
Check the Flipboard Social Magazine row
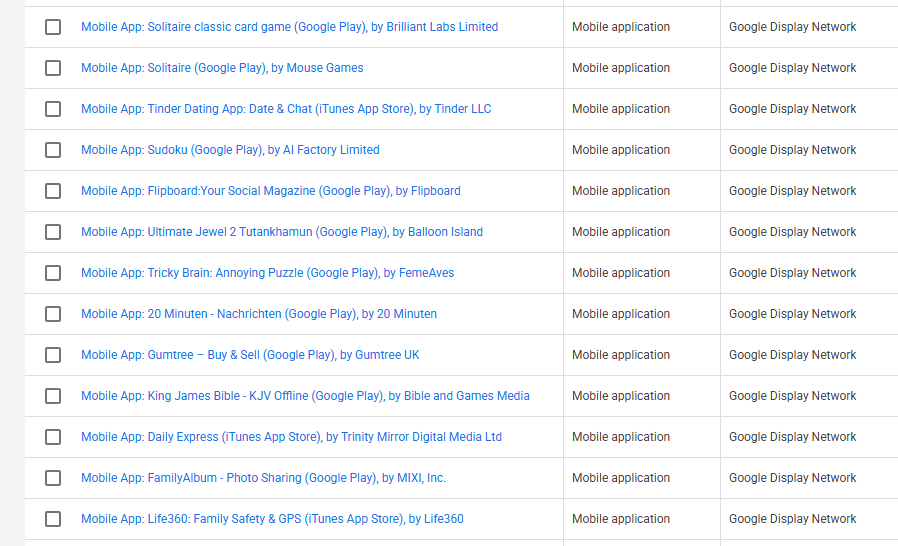(53, 191)
